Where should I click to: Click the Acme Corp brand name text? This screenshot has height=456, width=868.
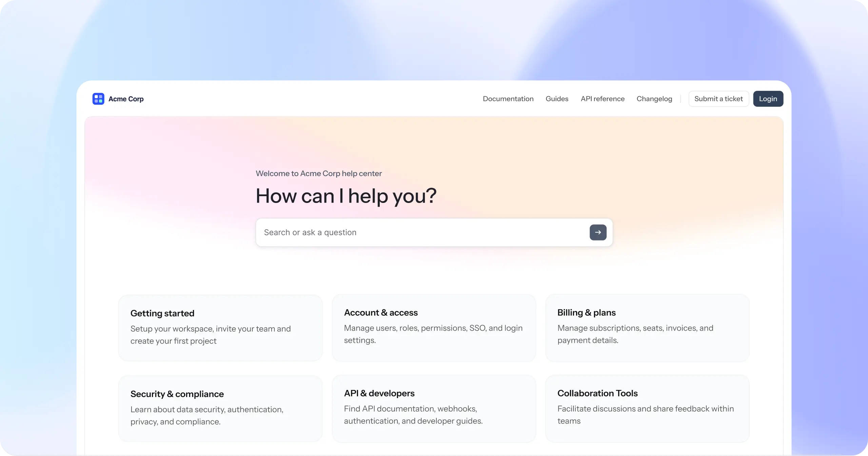[126, 99]
